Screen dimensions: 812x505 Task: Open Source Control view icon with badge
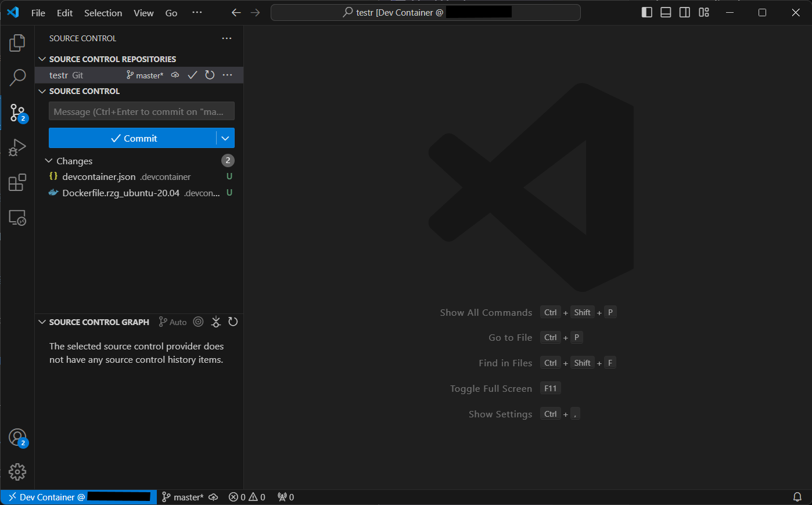point(17,113)
